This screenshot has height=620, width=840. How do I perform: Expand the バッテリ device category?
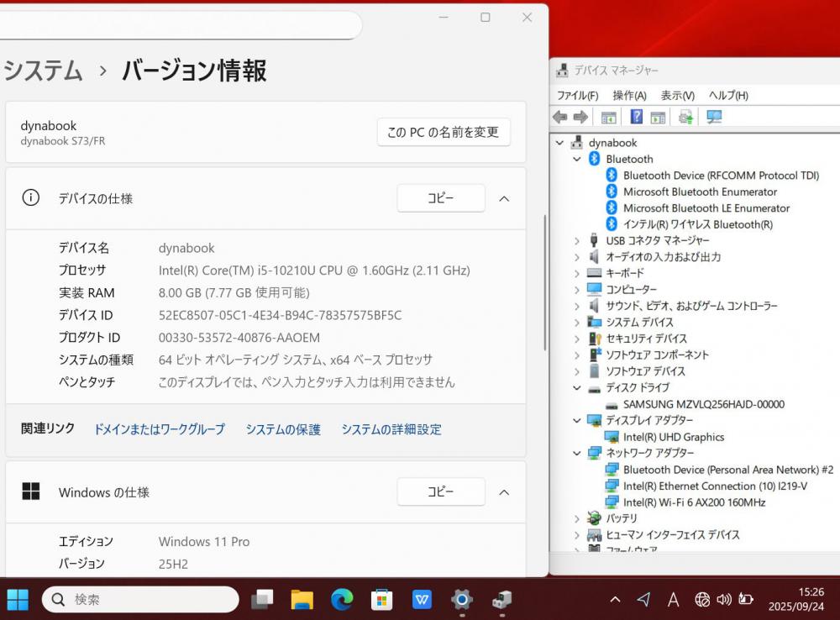click(x=577, y=518)
